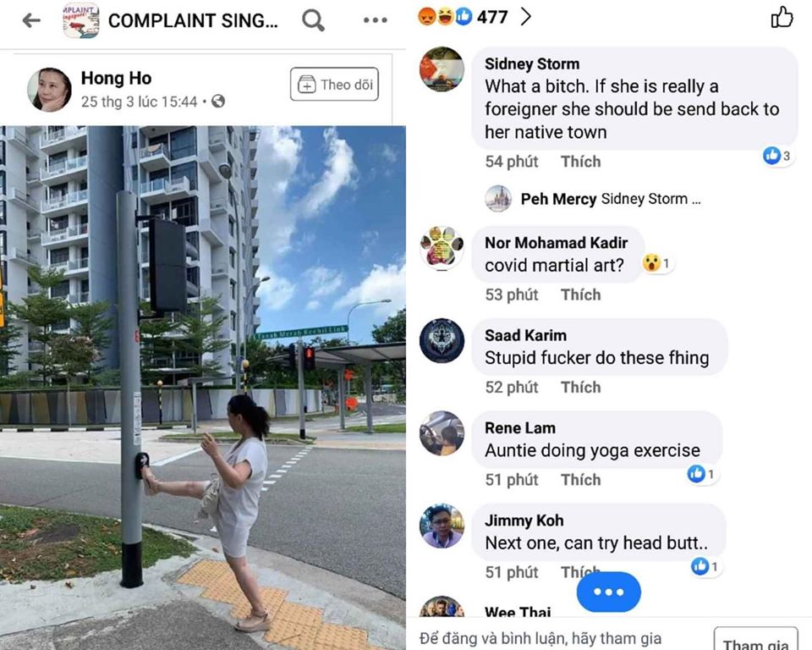812x650 pixels.
Task: Click the thumbs-up like icon at top right
Action: (x=782, y=17)
